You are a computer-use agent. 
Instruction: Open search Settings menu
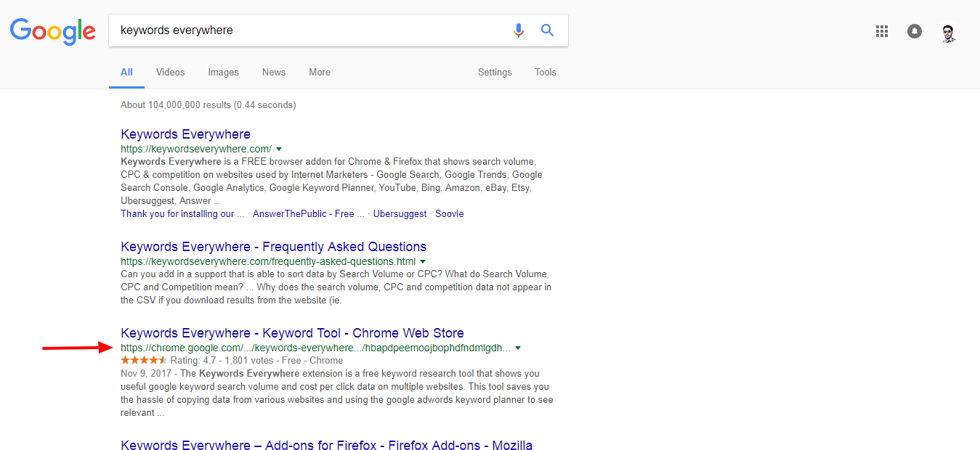coord(495,72)
